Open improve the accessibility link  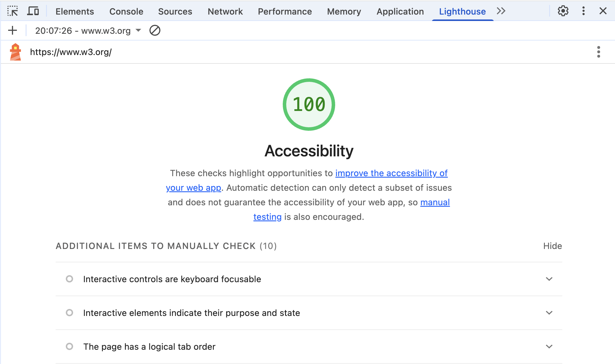coord(391,173)
